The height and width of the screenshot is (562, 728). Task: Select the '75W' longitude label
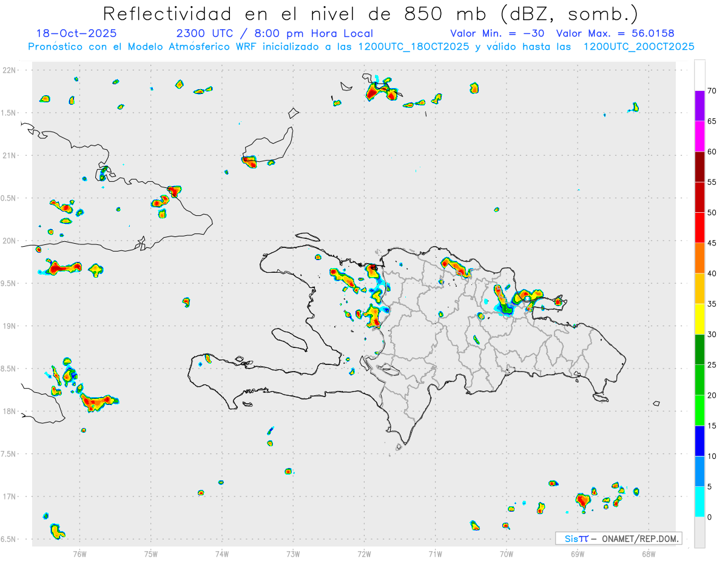pos(151,554)
